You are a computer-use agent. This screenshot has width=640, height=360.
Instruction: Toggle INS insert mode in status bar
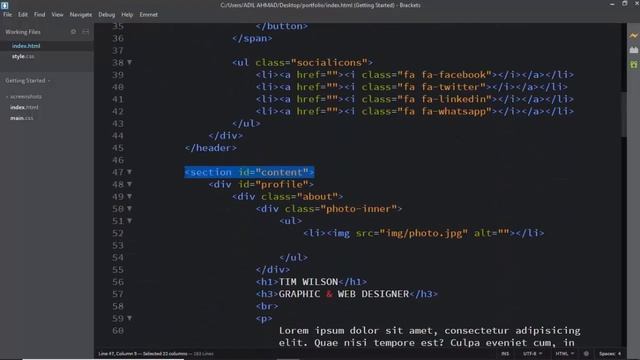(505, 353)
